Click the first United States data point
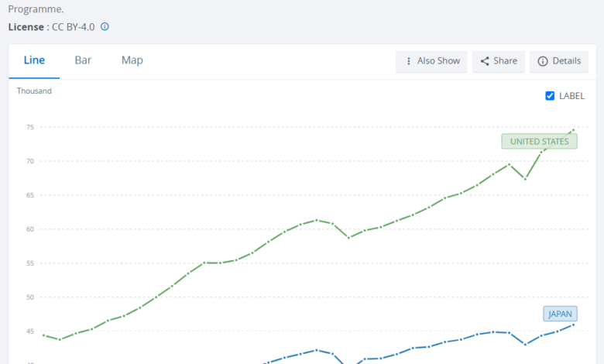The image size is (604, 364). click(43, 335)
